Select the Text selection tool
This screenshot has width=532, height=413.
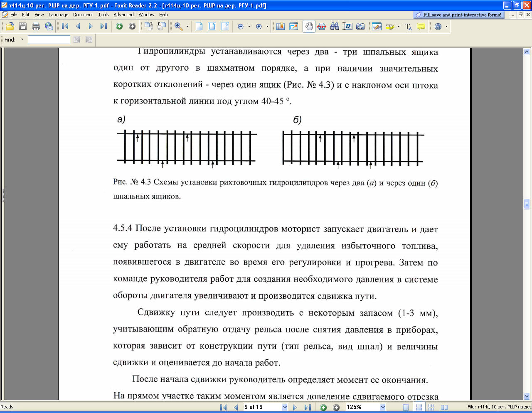point(347,27)
